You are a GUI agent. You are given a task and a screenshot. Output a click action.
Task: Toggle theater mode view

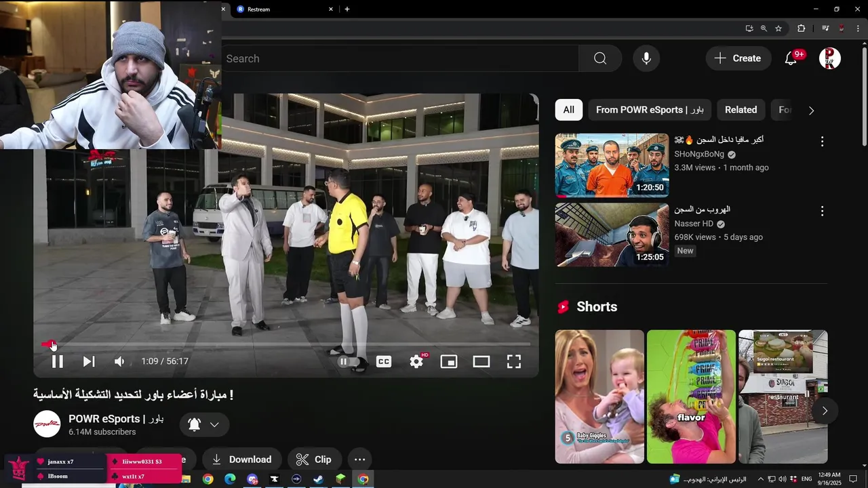pyautogui.click(x=481, y=362)
